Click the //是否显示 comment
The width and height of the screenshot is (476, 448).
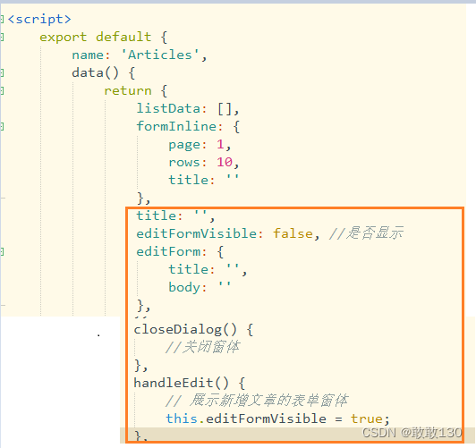pyautogui.click(x=367, y=233)
